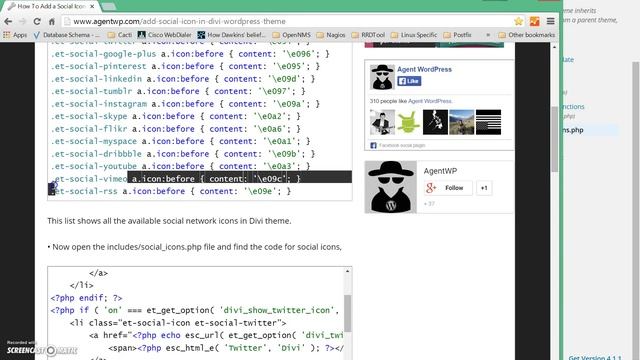Click the .et-social-skype CSS line
640x360 pixels.
pos(176,116)
